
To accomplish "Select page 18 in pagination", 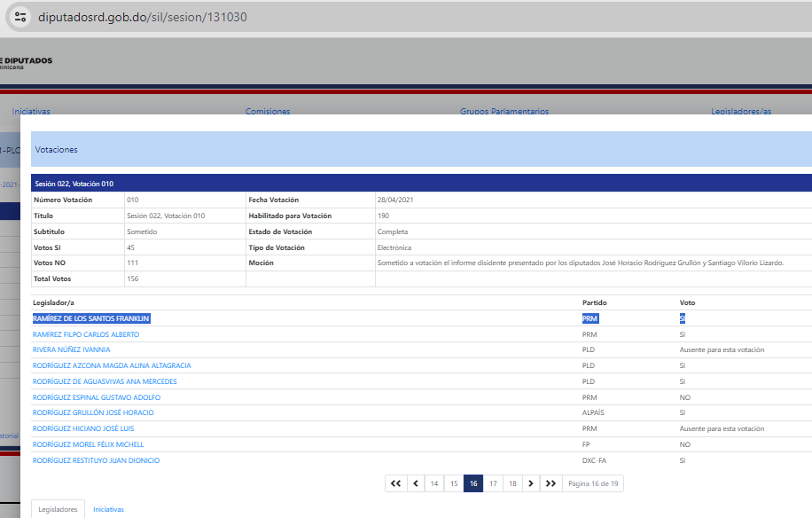I will [x=511, y=483].
